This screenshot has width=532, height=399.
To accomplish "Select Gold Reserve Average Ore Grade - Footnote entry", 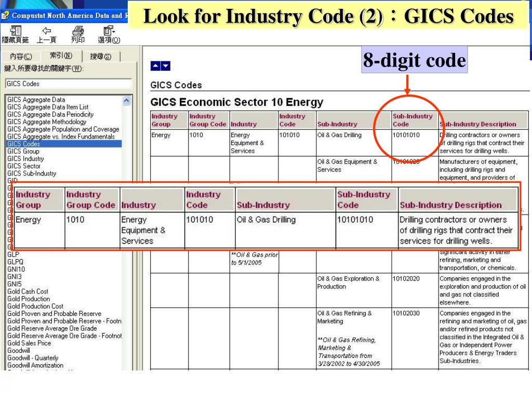I will 64,336.
